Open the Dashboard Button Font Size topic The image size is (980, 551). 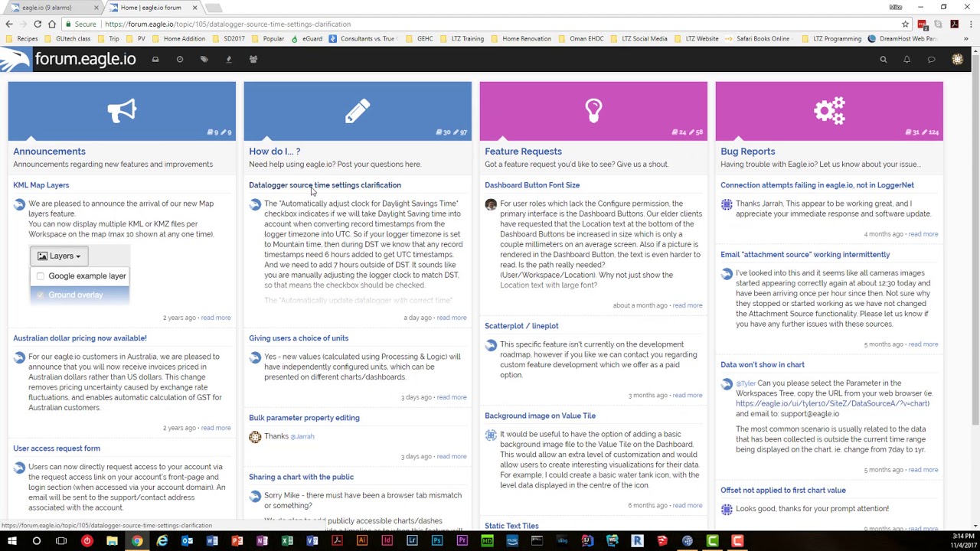[532, 185]
